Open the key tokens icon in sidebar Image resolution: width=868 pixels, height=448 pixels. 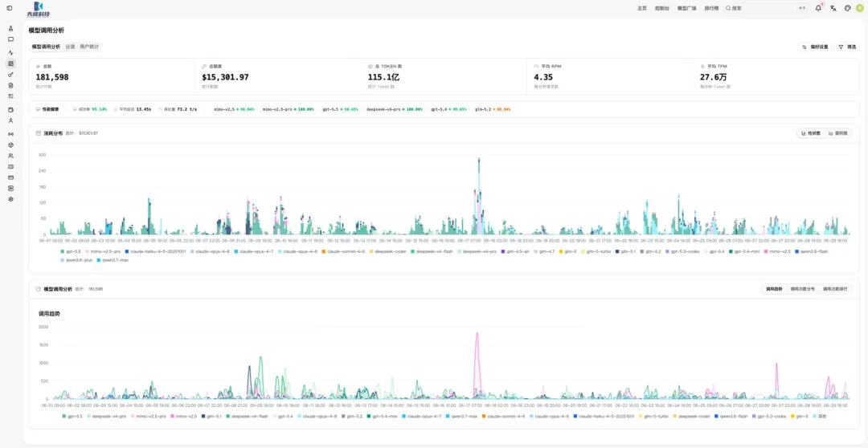[10, 74]
